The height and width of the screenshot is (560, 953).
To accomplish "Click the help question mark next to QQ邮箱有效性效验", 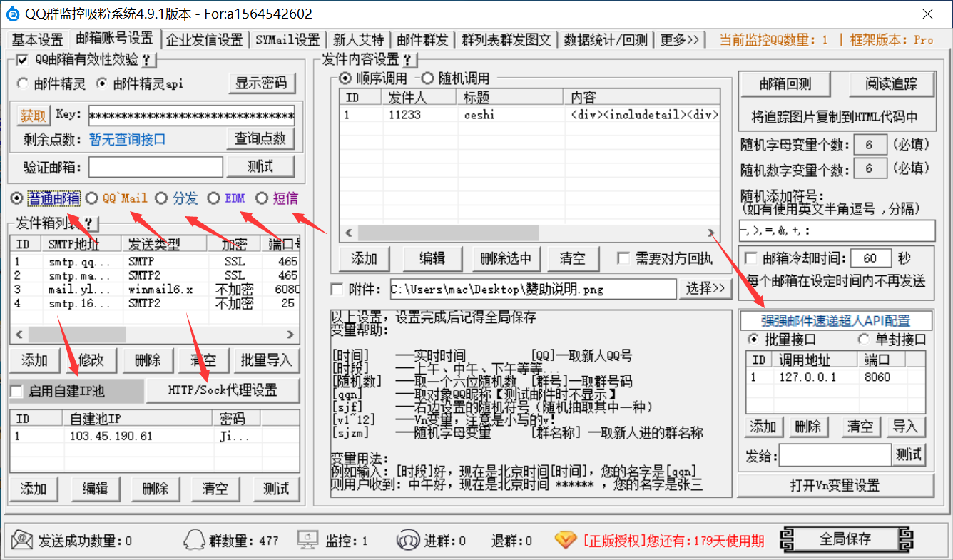I will tap(146, 60).
